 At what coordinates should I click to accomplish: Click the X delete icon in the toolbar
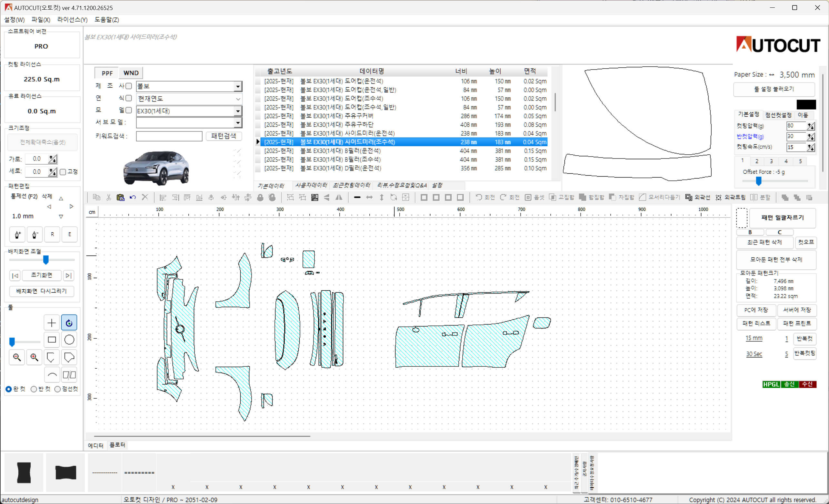point(145,197)
